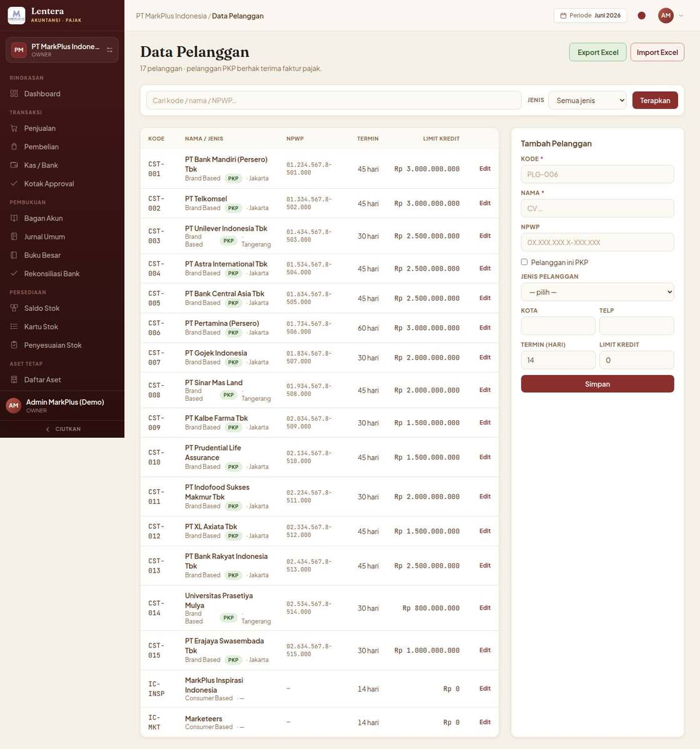The width and height of the screenshot is (700, 749).
Task: Click the Kartu Stok list icon
Action: click(14, 327)
